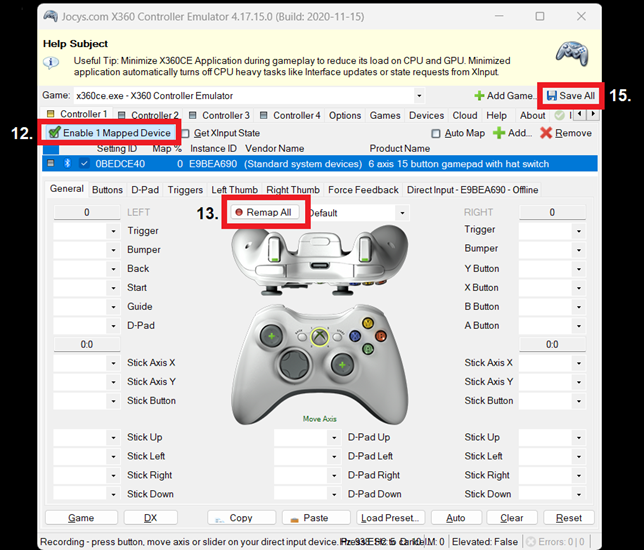Image resolution: width=644 pixels, height=550 pixels.
Task: Click the red X Remove icon
Action: pyautogui.click(x=546, y=133)
